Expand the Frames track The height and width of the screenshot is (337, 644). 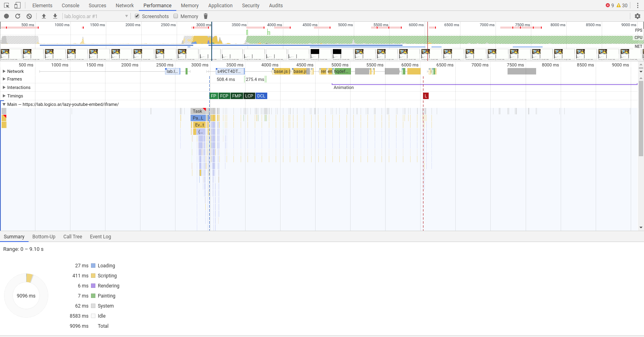(x=4, y=79)
